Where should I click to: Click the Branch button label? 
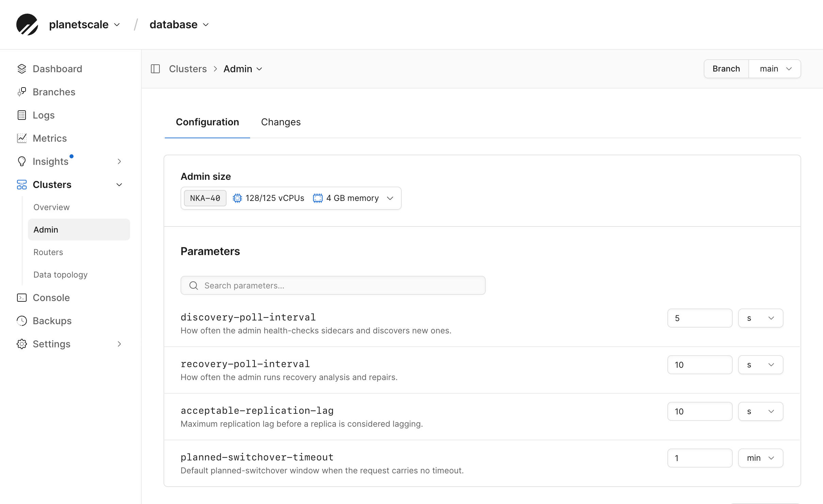pos(726,69)
